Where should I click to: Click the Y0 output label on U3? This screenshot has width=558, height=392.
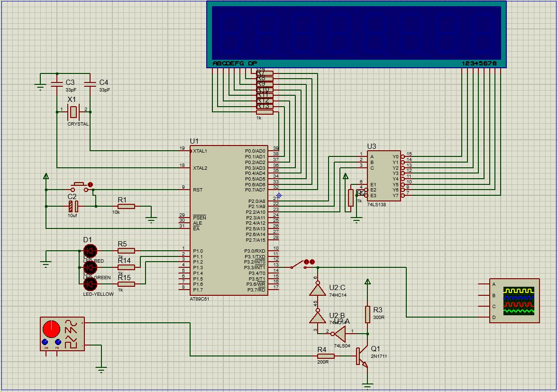396,157
